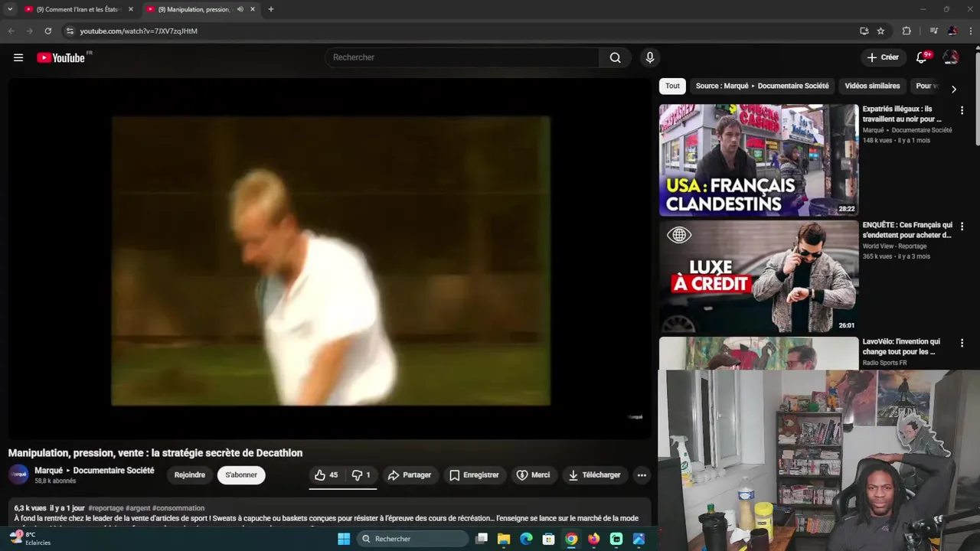Open Expatriés illégaux video title
The image size is (980, 551).
tap(902, 114)
